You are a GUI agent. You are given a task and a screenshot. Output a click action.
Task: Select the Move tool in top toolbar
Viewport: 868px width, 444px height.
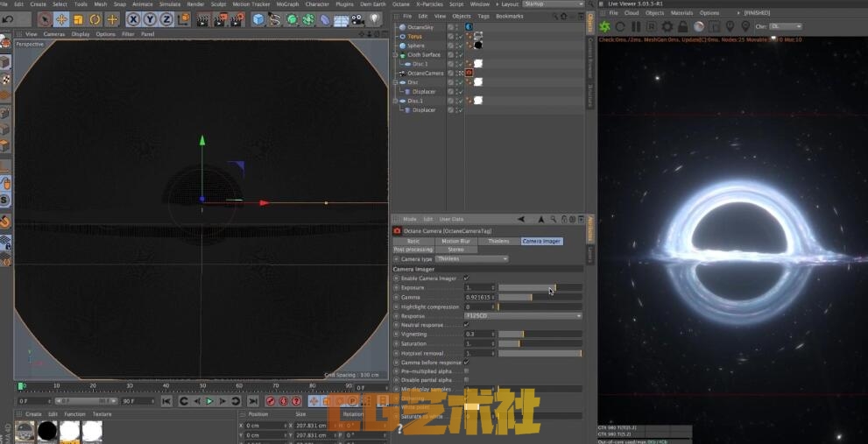(61, 20)
